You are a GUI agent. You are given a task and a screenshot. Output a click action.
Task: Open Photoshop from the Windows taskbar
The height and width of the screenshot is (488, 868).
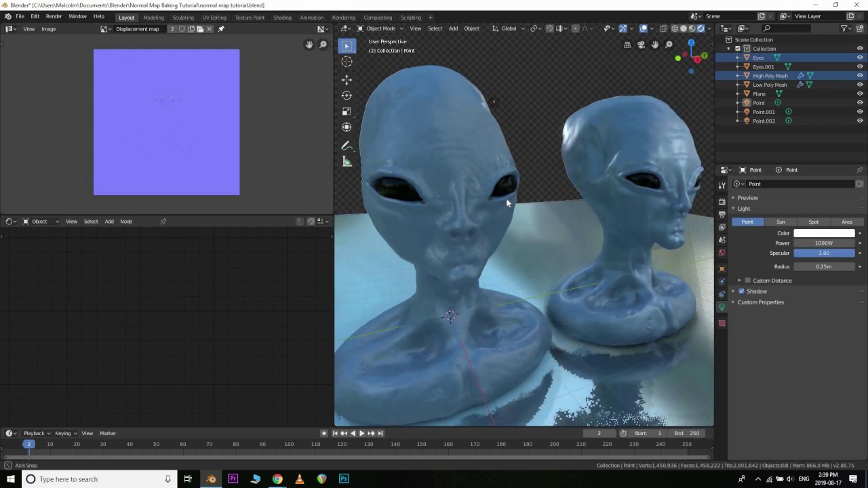[x=344, y=479]
